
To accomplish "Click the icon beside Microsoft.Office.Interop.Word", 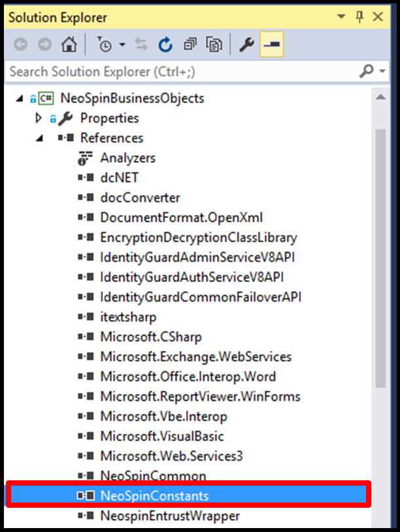I will pyautogui.click(x=86, y=376).
